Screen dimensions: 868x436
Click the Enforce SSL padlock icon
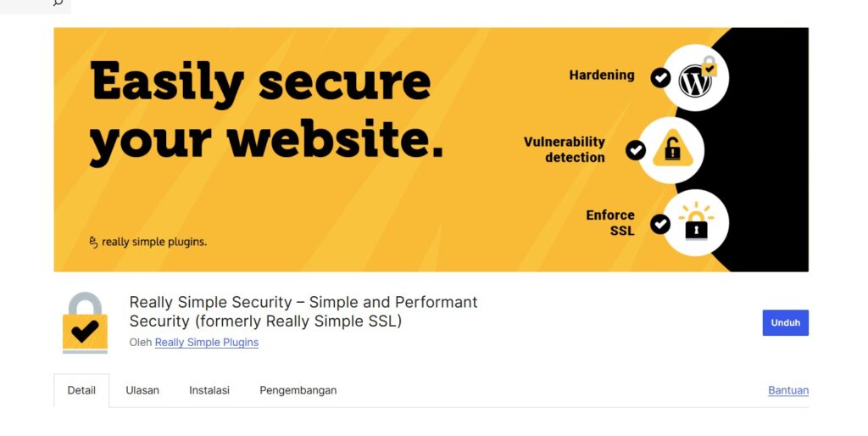(x=696, y=223)
